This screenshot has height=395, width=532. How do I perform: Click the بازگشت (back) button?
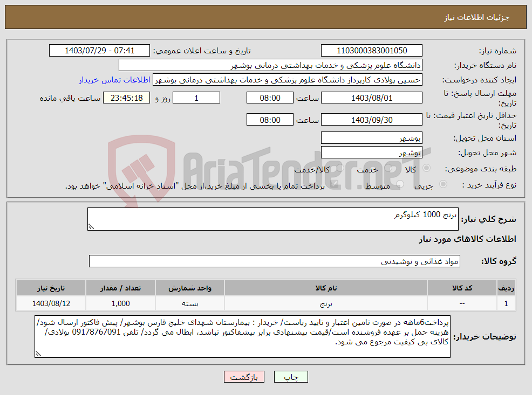244,377
